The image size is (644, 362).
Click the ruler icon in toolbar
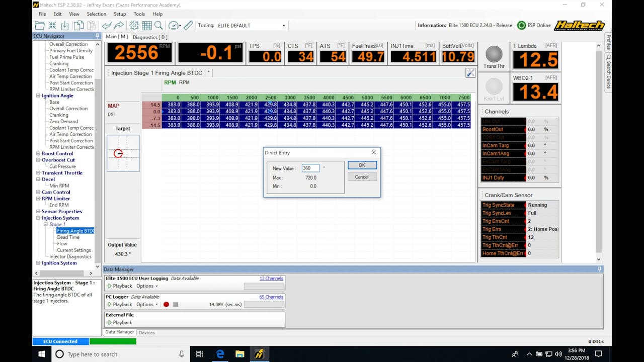click(188, 26)
